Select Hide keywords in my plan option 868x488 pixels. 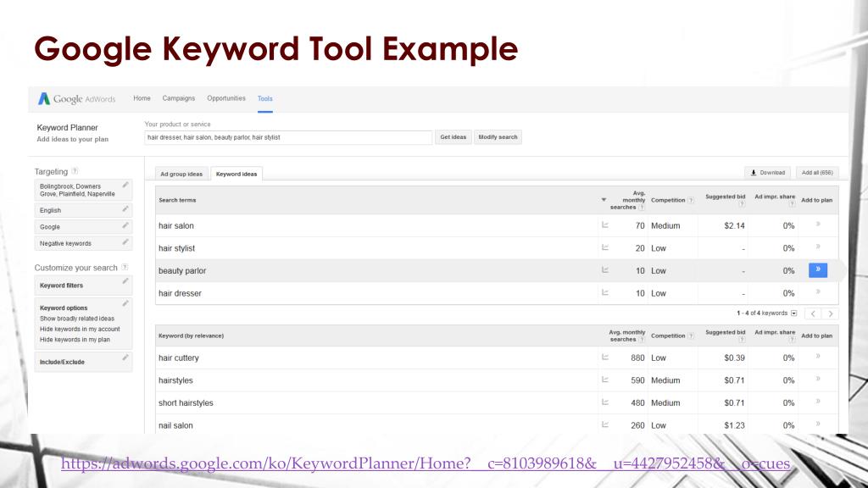(x=75, y=340)
